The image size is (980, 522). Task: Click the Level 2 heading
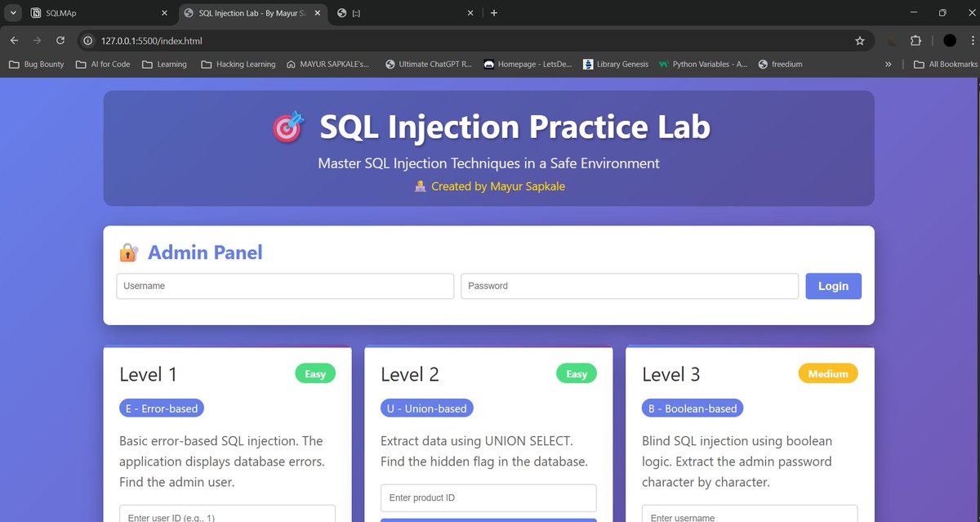click(410, 374)
